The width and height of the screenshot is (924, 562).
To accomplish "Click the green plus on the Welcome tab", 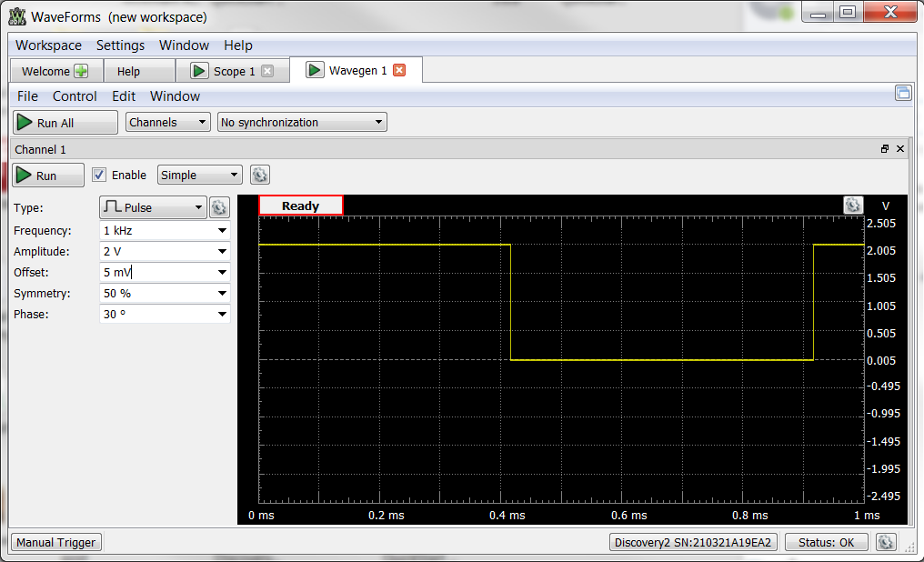I will [x=79, y=70].
